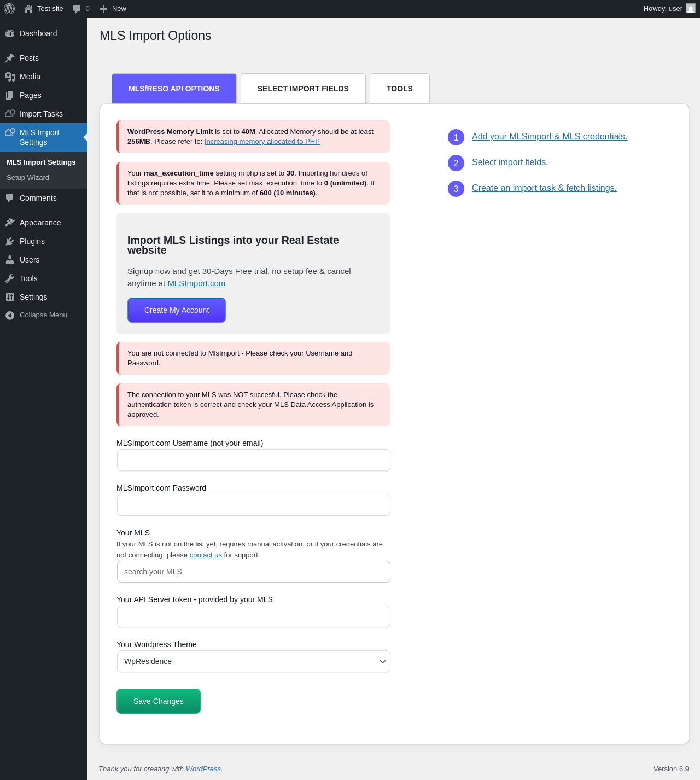Open the comments bubble icon in admin bar
The image size is (700, 780).
pyautogui.click(x=77, y=9)
